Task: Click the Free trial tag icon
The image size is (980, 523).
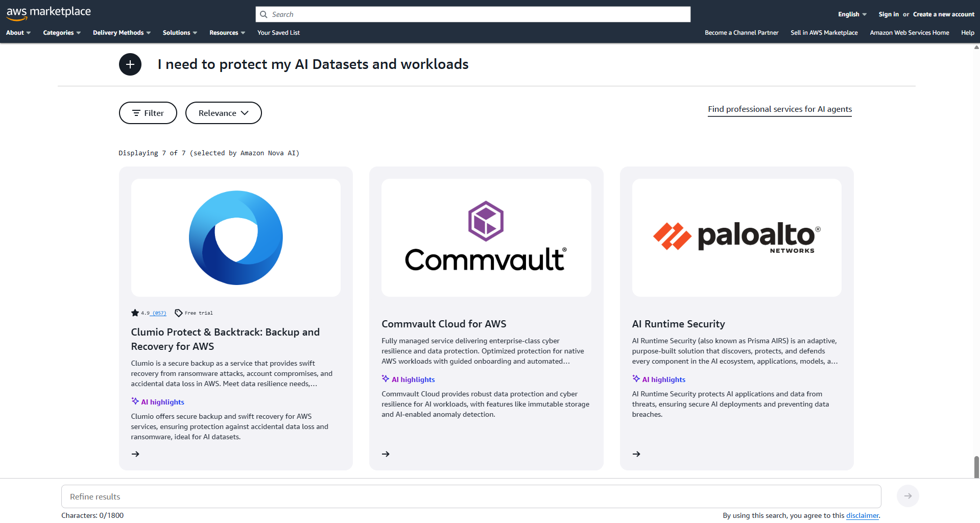Action: (x=179, y=313)
